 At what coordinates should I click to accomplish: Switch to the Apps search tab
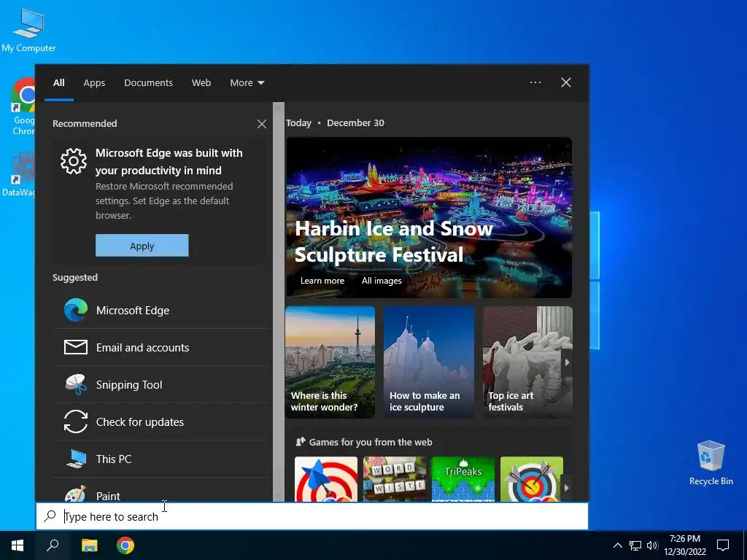click(x=94, y=83)
